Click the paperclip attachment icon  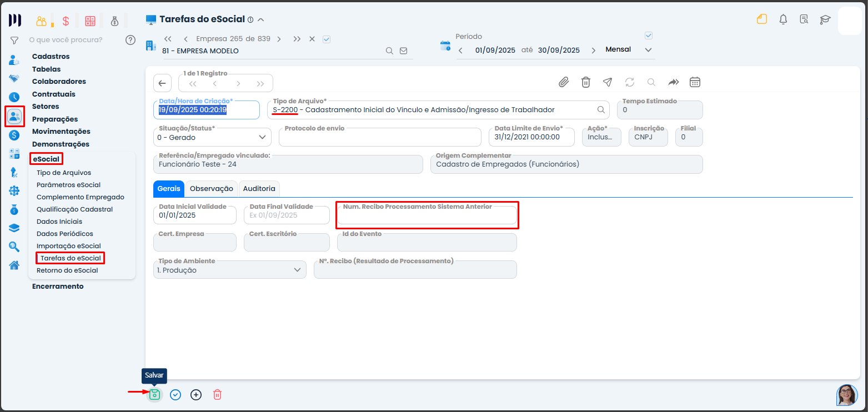pos(564,82)
